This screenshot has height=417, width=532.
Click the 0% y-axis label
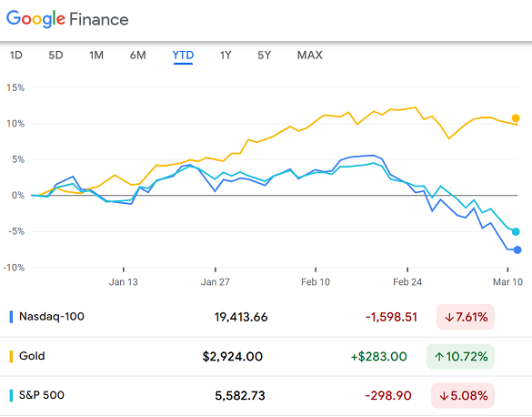pyautogui.click(x=18, y=195)
